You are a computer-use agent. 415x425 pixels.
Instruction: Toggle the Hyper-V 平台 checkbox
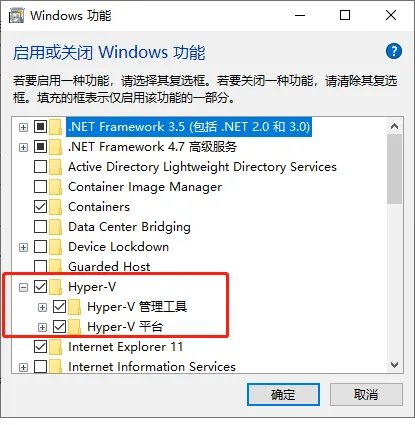click(x=60, y=327)
